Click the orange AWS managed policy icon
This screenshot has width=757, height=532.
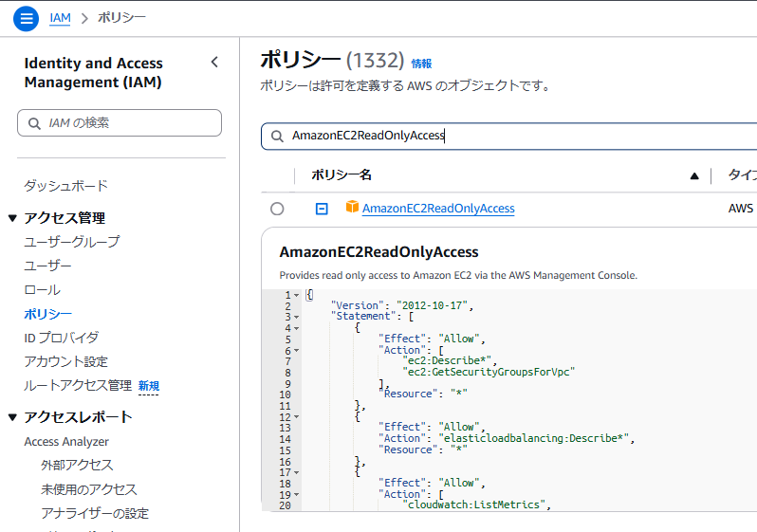[353, 207]
